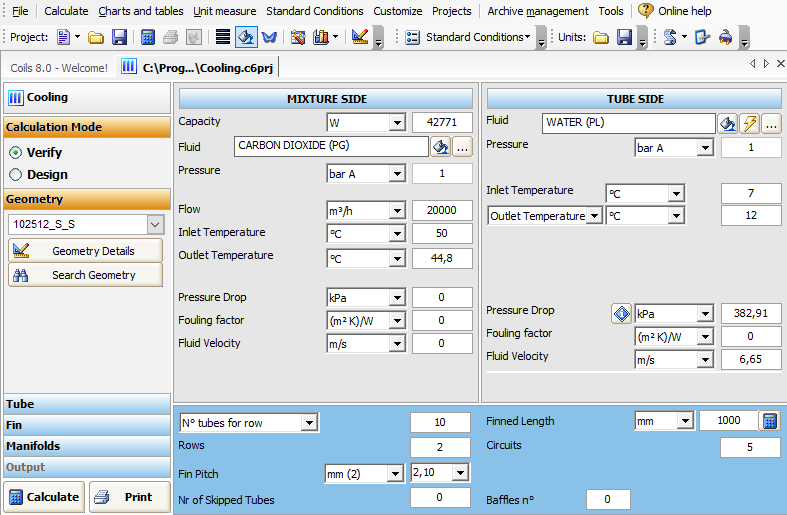The width and height of the screenshot is (787, 515).
Task: Open the Standard Conditions toolbar dropdown
Action: click(x=528, y=37)
